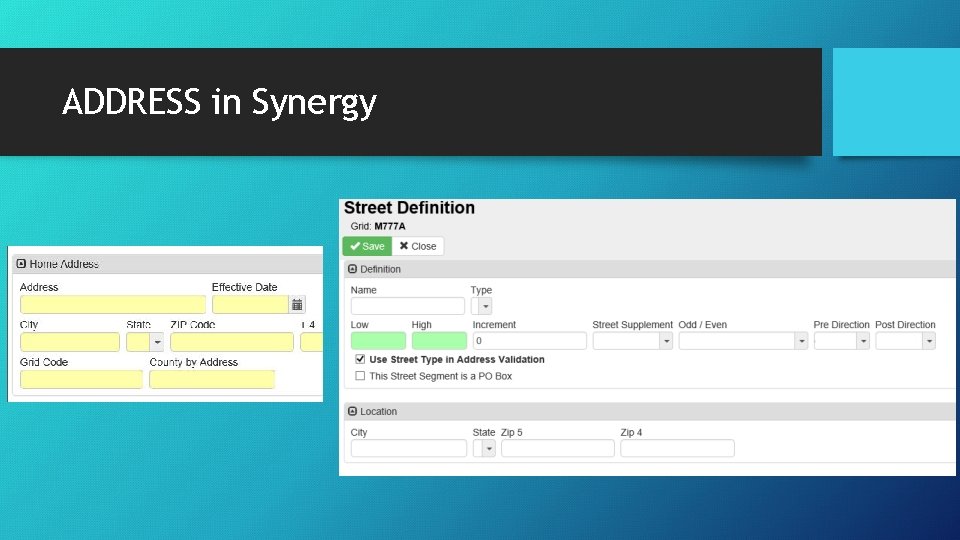960x540 pixels.
Task: Collapse the Location section
Action: pos(353,411)
